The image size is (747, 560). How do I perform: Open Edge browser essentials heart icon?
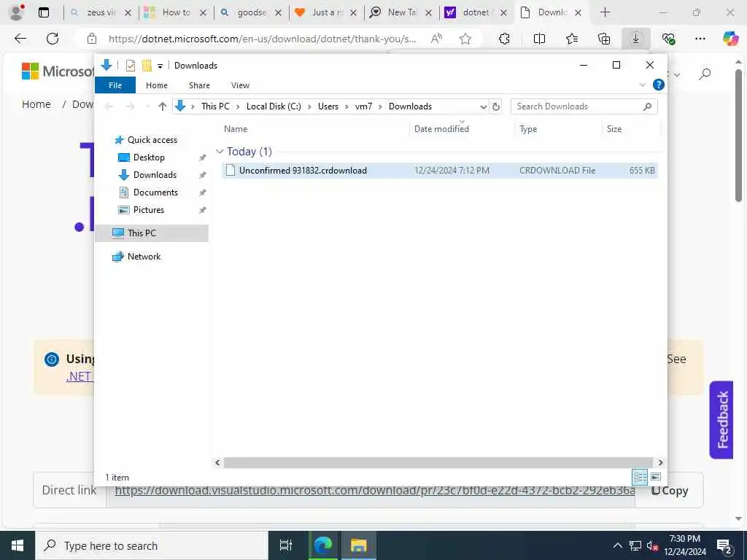coord(668,39)
